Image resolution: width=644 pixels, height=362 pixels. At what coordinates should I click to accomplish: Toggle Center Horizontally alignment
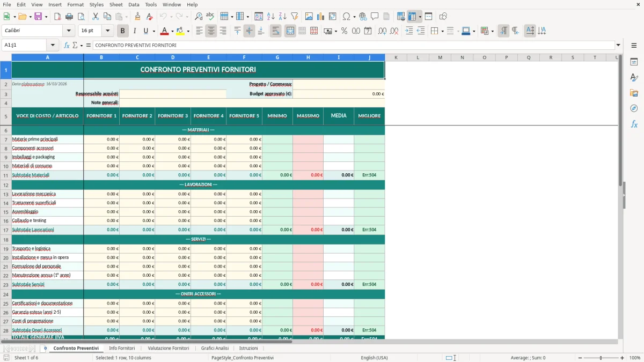pos(211,31)
